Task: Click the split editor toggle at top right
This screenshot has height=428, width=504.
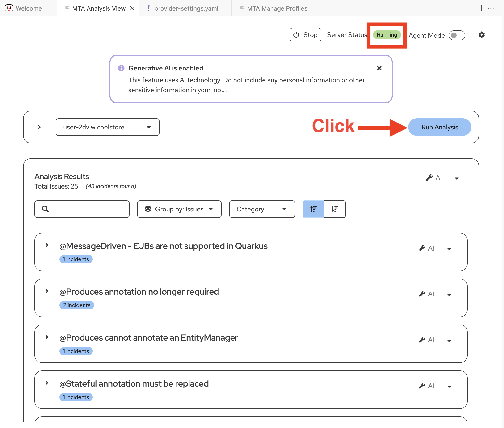Action: (479, 8)
